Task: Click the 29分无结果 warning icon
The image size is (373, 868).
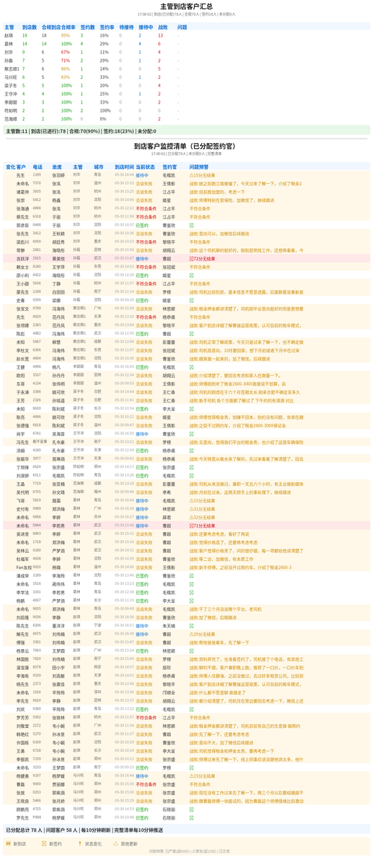Action: (x=192, y=634)
